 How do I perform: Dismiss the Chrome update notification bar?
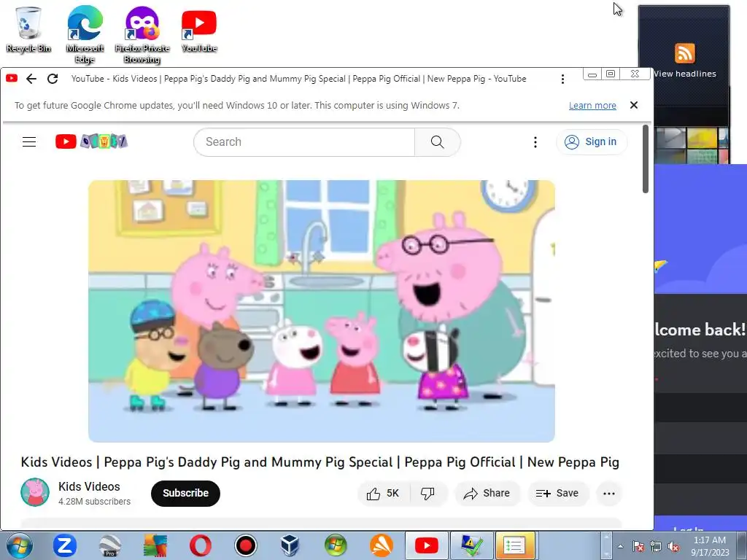(x=634, y=105)
